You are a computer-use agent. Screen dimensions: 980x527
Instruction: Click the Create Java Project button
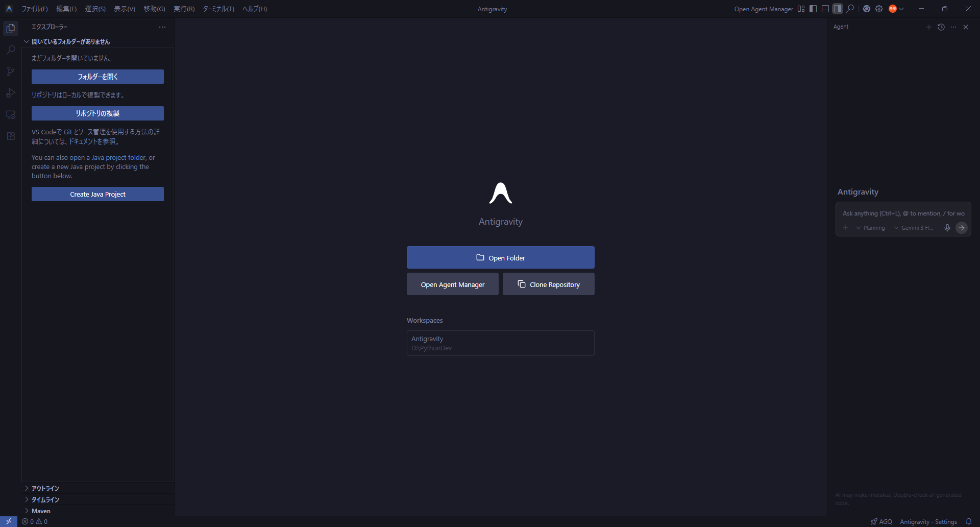click(97, 194)
